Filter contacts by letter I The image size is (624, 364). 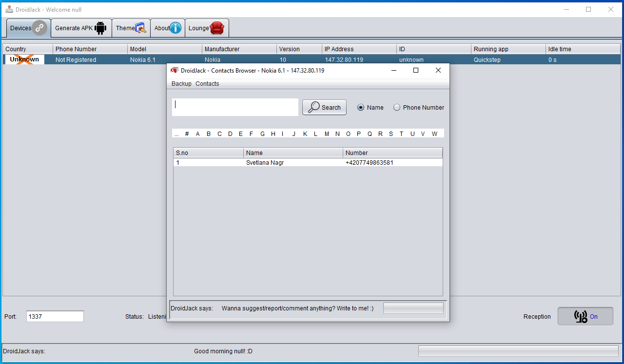(282, 134)
